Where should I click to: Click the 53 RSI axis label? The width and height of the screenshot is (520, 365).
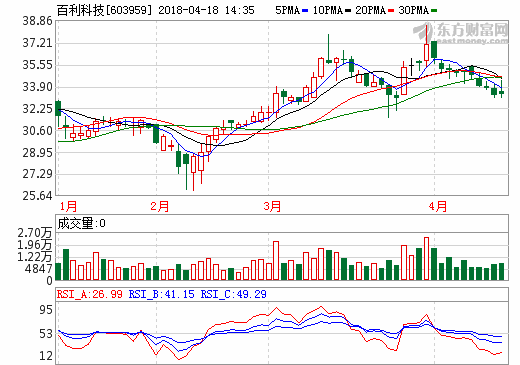[46, 334]
